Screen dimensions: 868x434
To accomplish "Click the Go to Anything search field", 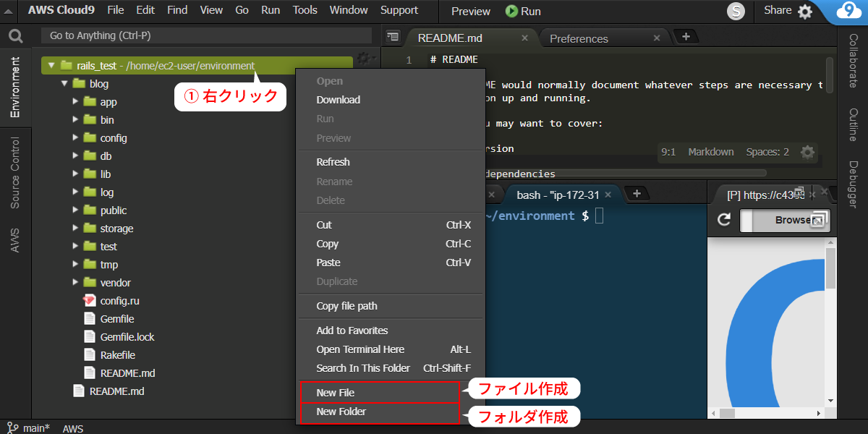I will coord(206,35).
